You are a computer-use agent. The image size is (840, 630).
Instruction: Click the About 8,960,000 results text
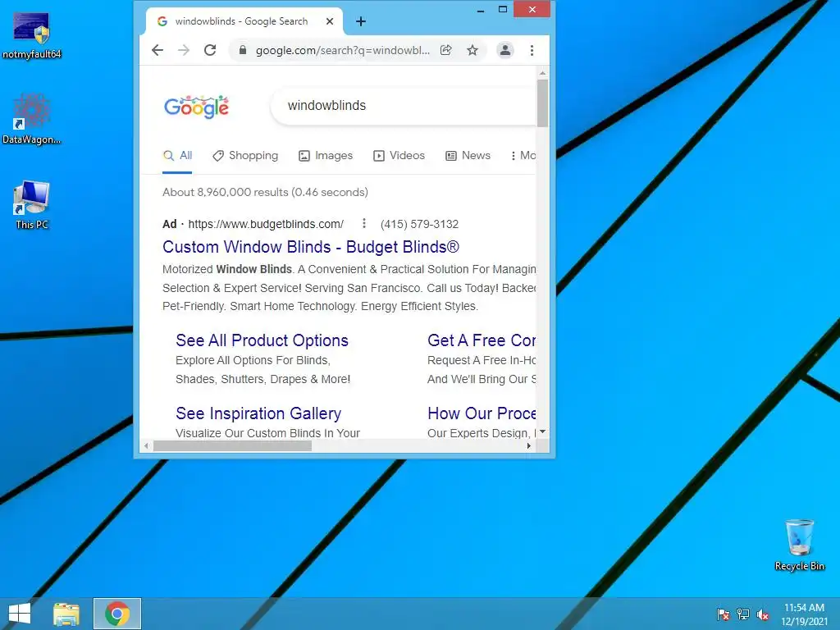pyautogui.click(x=265, y=192)
